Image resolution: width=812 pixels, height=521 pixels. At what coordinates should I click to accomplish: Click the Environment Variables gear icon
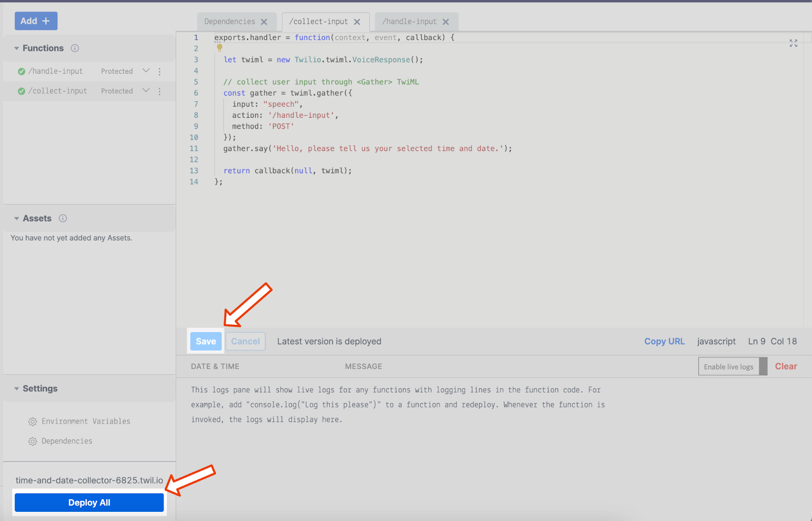point(32,422)
